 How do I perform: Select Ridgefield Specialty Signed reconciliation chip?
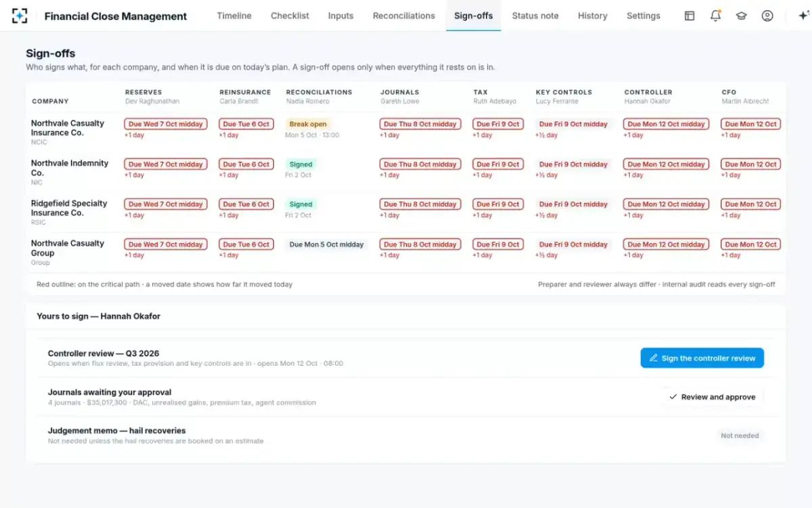coord(301,204)
